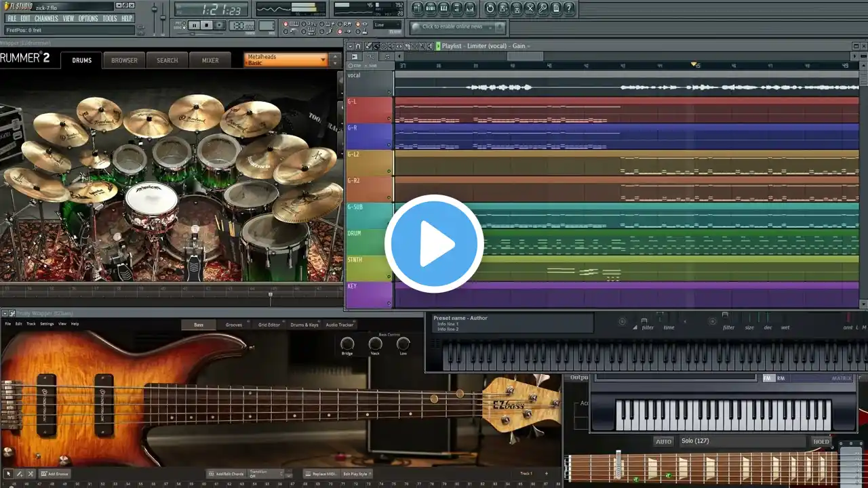Open the piano roll from the toolbar
868x488 pixels.
(x=444, y=8)
